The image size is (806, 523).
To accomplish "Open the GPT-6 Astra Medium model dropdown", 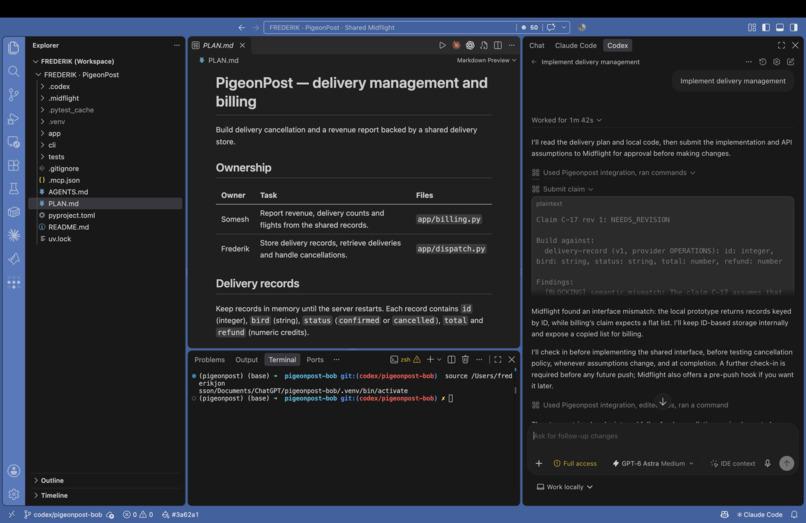I will pyautogui.click(x=653, y=463).
